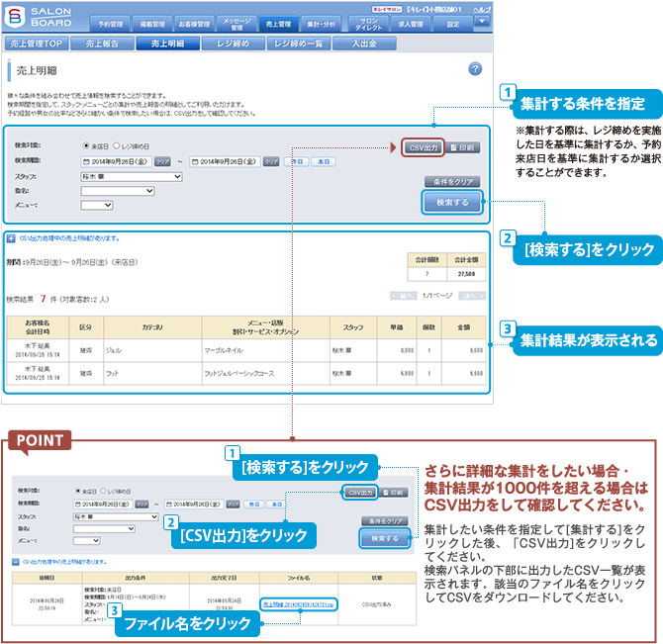The width and height of the screenshot is (663, 644).
Task: Click the フット category cell
Action: coord(152,374)
